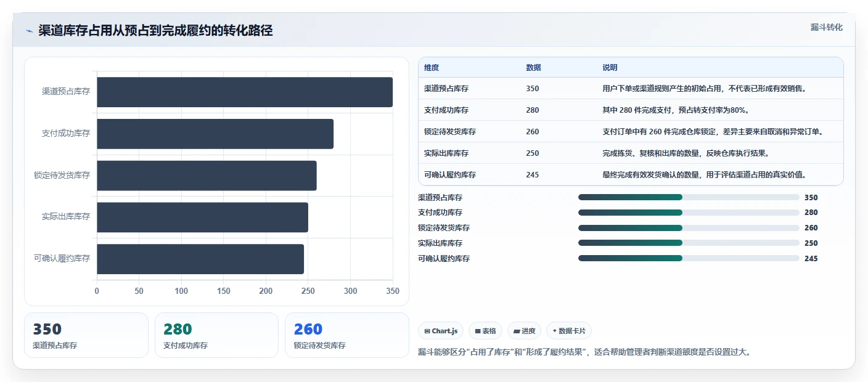This screenshot has height=382, width=868.
Task: Click the 渠道预占库存 progress bar showing 350
Action: pos(689,197)
